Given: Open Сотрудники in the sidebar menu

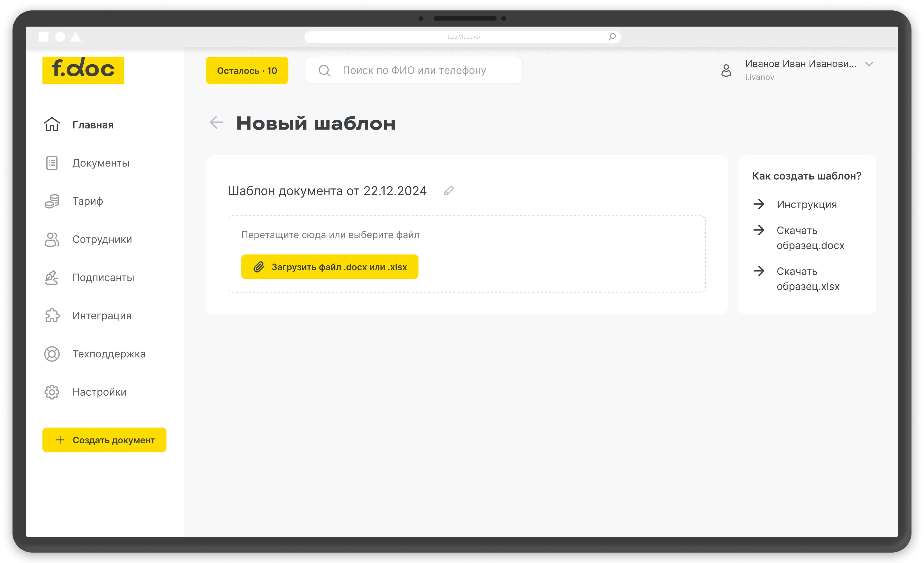Looking at the screenshot, I should tap(102, 239).
